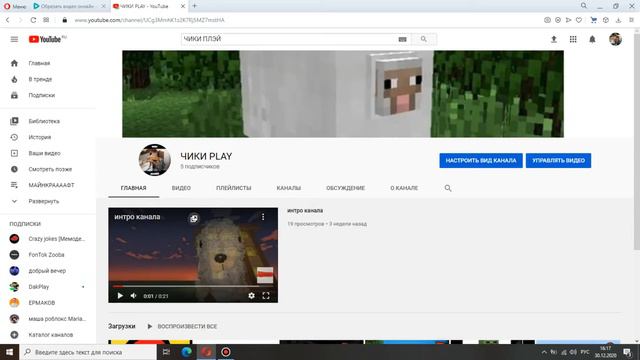
Task: Open video player three-dot menu
Action: (263, 217)
